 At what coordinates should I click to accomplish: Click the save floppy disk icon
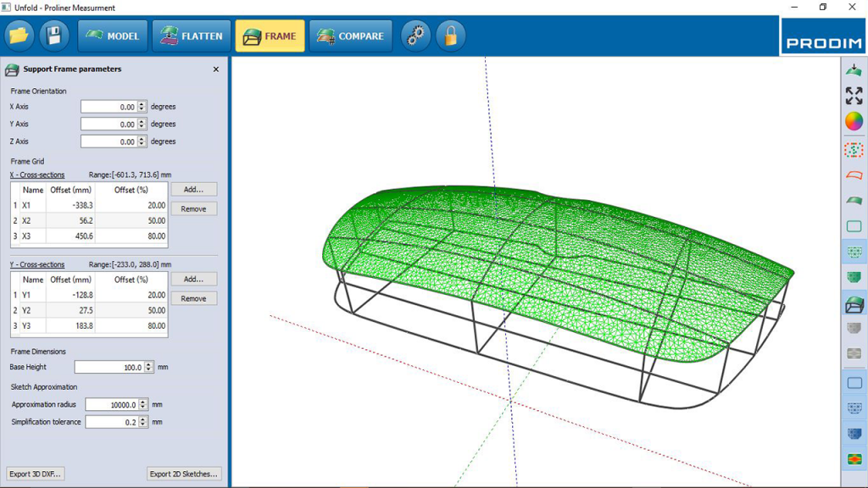point(54,36)
